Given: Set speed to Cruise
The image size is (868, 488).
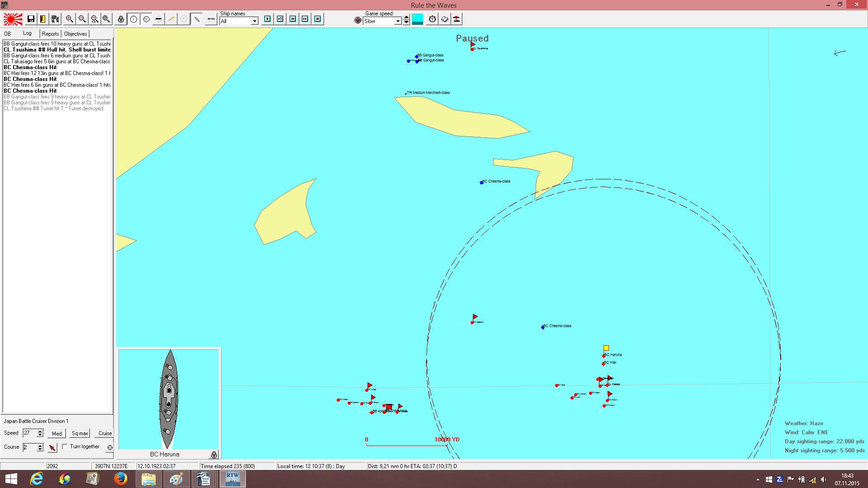Looking at the screenshot, I should click(105, 433).
